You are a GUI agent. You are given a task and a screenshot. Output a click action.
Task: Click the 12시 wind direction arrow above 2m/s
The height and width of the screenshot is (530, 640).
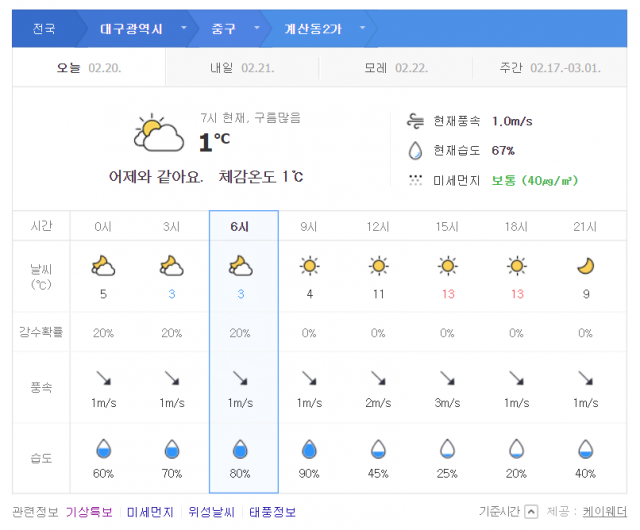pos(378,378)
